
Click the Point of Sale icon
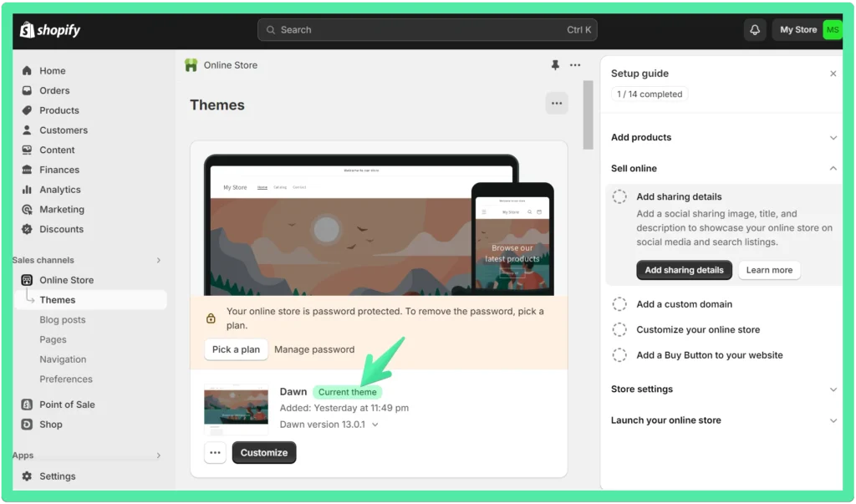tap(27, 405)
